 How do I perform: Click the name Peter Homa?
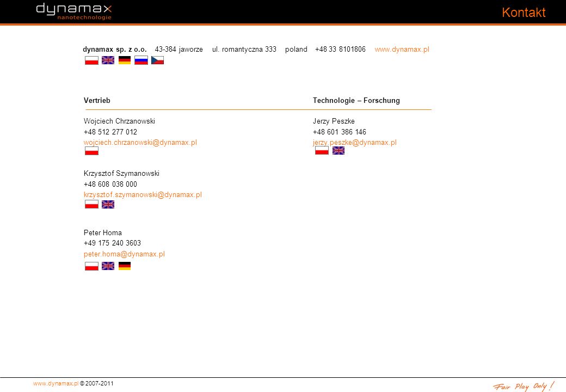click(x=103, y=233)
